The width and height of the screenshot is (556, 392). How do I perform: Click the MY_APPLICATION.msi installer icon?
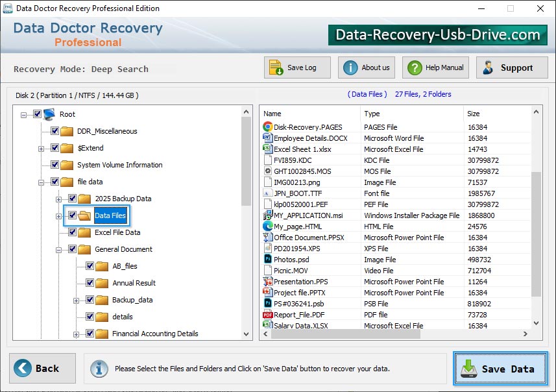click(268, 215)
